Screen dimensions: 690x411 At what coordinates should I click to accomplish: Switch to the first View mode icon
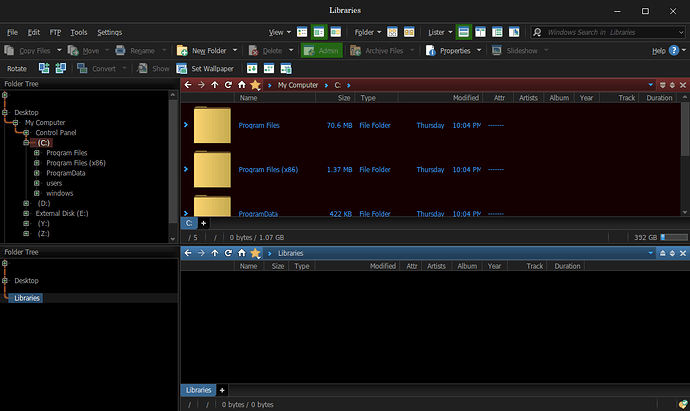(x=302, y=32)
